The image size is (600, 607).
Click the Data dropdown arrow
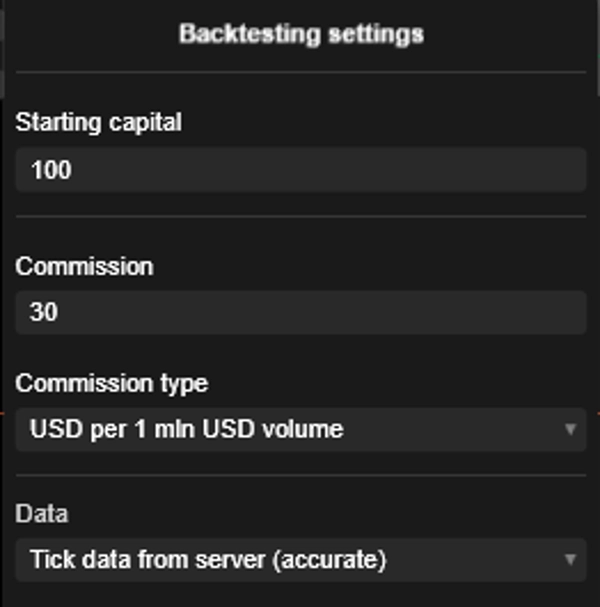point(570,559)
